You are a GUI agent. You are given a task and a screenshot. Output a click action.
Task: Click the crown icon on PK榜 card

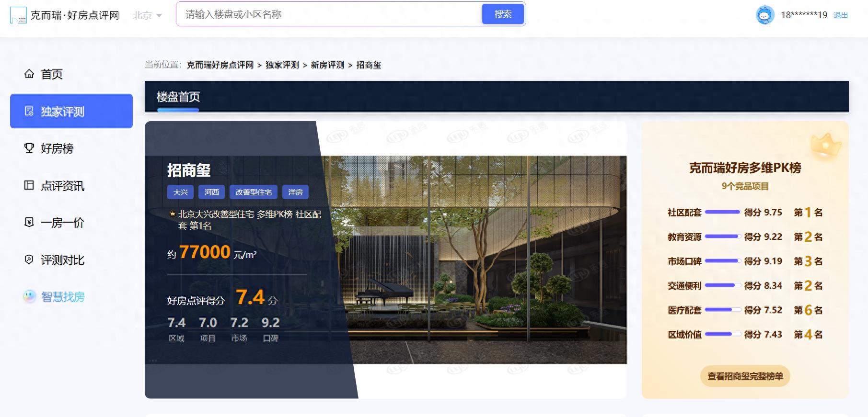[x=826, y=146]
